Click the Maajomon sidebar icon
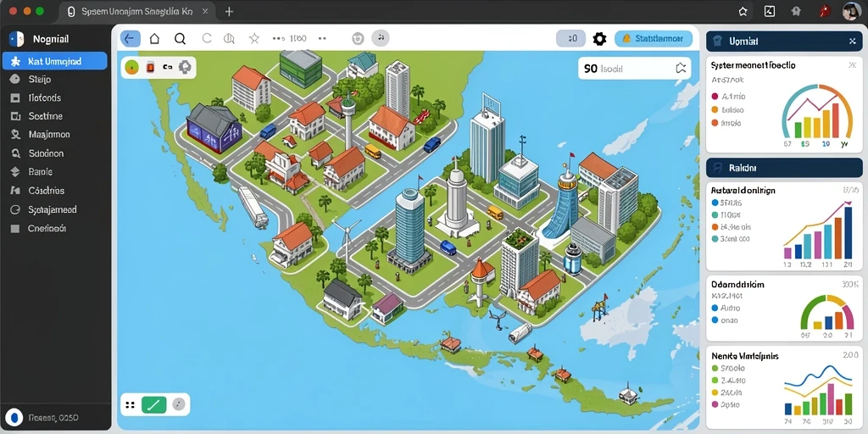Image resolution: width=868 pixels, height=434 pixels. pos(15,135)
